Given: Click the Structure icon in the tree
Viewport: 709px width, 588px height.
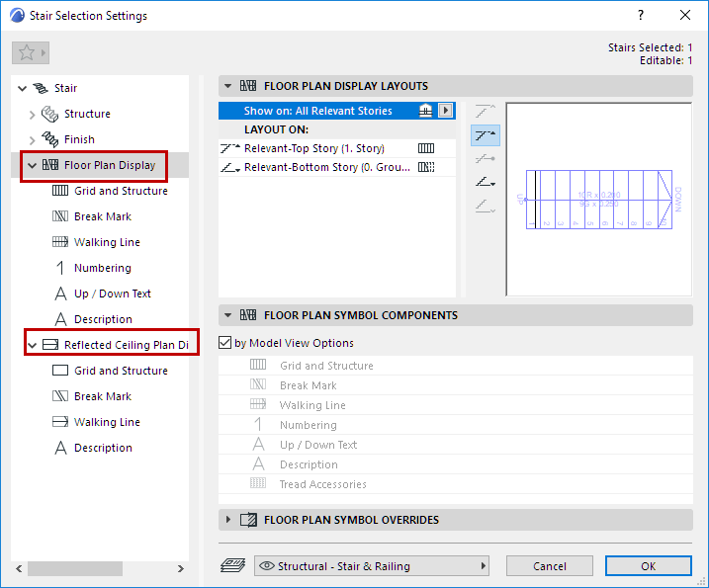Looking at the screenshot, I should click(x=49, y=114).
